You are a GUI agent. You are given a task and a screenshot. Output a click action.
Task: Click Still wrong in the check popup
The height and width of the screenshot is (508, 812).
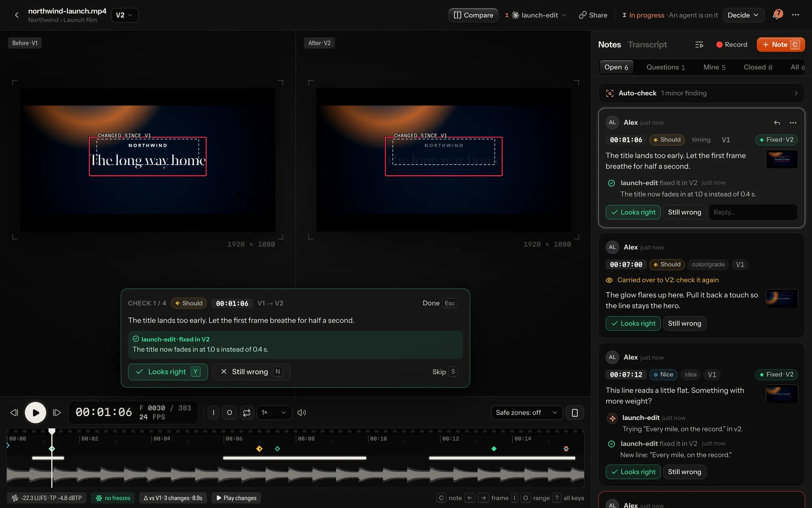[251, 372]
